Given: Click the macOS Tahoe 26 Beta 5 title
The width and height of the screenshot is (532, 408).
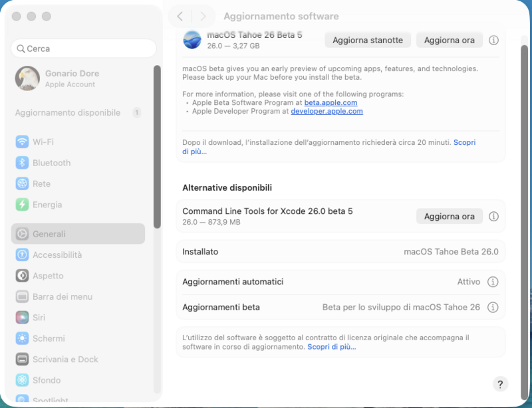Looking at the screenshot, I should pos(255,35).
